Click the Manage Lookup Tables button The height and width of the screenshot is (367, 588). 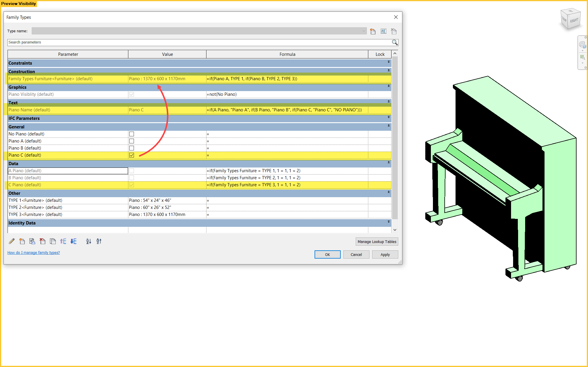point(377,241)
